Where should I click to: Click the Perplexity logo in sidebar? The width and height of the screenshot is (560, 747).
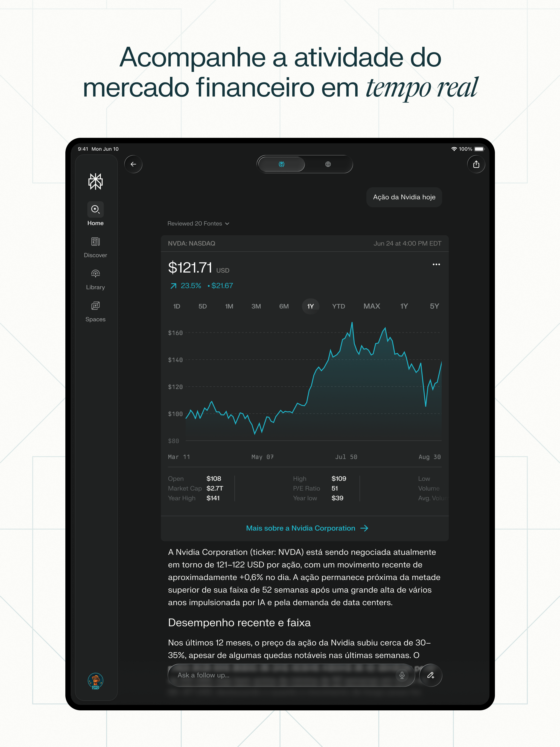pyautogui.click(x=96, y=181)
